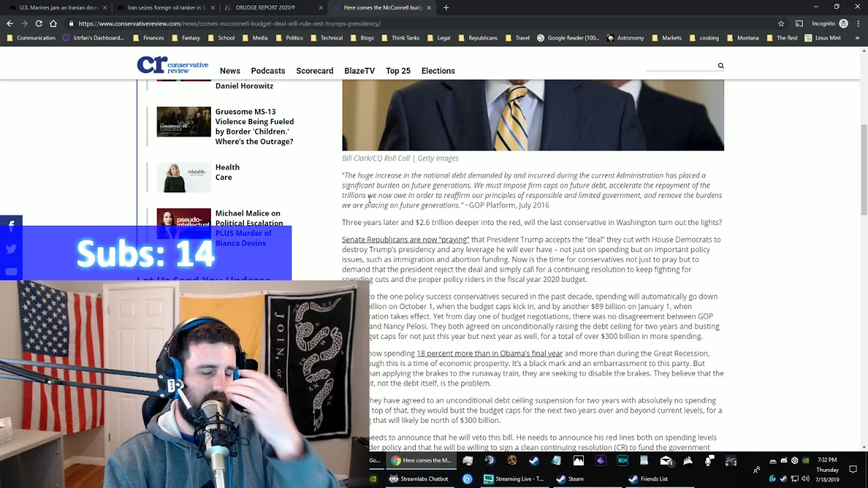Click the Conservative Review logo

click(173, 65)
